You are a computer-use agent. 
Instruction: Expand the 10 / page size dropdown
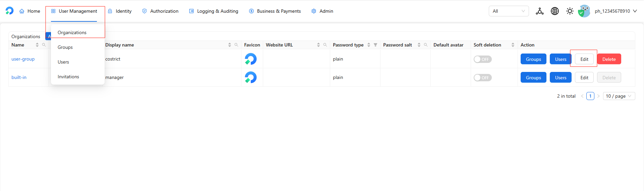[x=619, y=96]
